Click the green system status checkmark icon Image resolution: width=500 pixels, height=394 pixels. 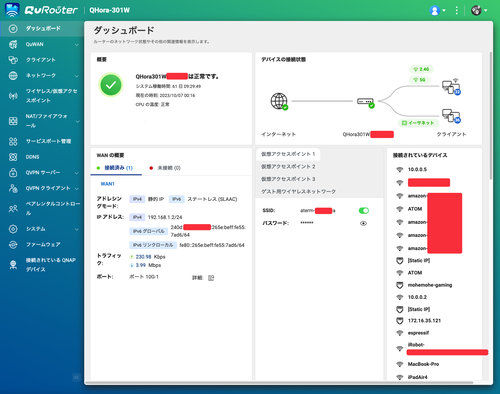(x=111, y=85)
